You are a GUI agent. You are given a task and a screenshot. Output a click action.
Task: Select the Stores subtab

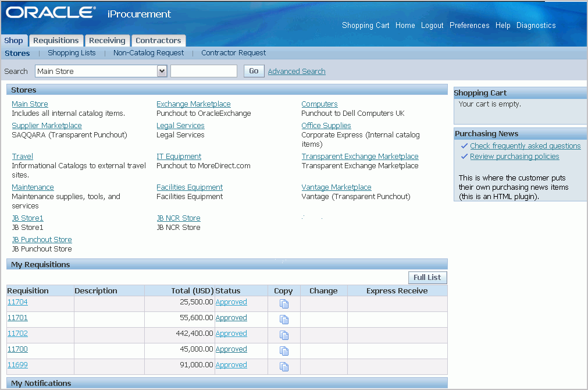point(17,54)
